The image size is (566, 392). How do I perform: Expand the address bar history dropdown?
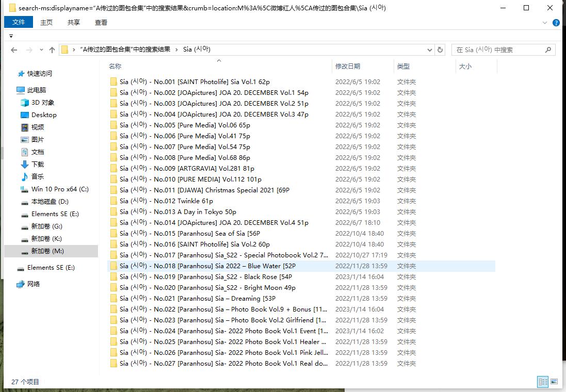430,50
